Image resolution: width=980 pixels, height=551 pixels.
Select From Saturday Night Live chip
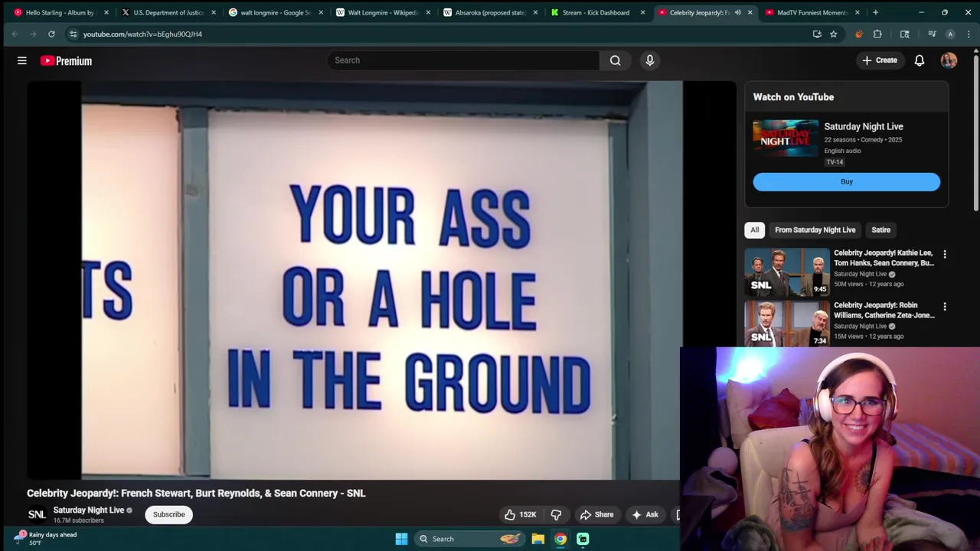click(x=815, y=230)
